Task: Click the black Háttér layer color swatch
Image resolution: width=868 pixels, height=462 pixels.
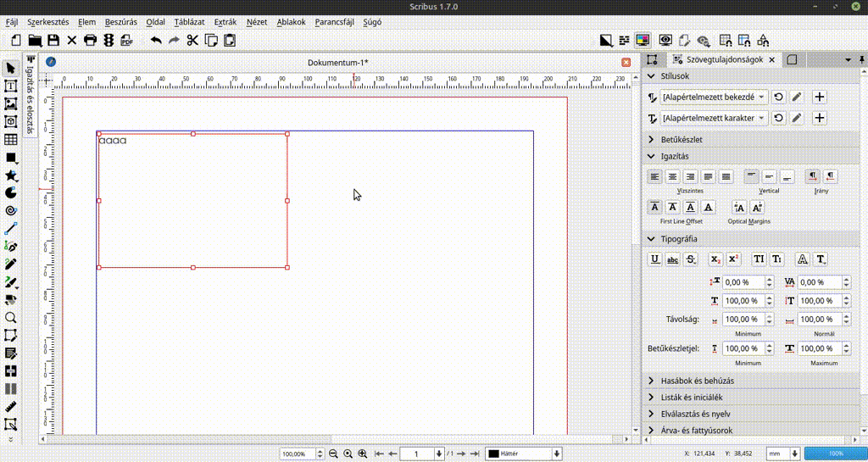Action: [x=492, y=454]
